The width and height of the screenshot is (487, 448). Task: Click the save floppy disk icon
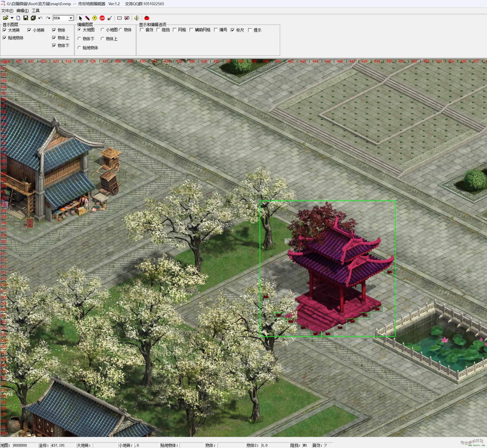click(26, 18)
